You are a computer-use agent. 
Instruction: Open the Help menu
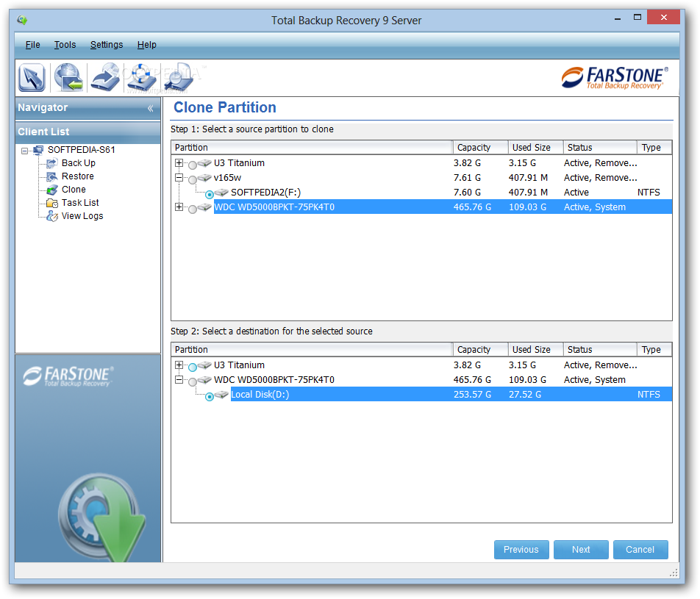(x=146, y=45)
